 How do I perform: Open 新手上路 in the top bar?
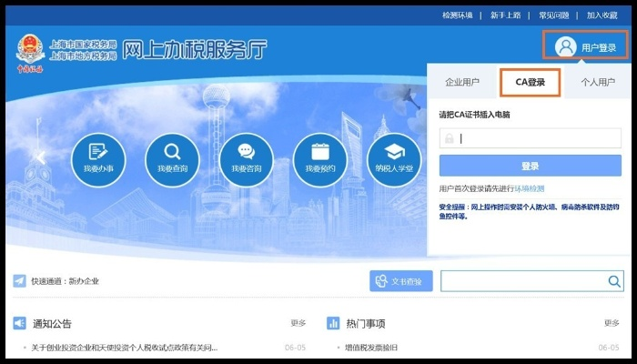(x=505, y=15)
